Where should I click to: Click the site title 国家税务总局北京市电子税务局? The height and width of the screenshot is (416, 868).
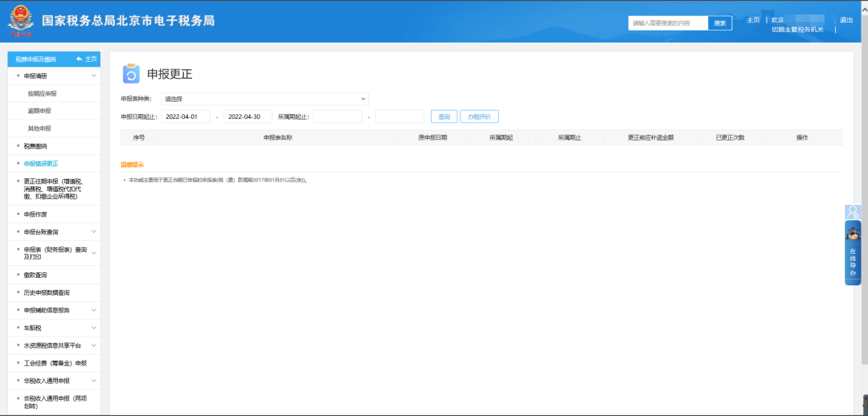(x=129, y=21)
